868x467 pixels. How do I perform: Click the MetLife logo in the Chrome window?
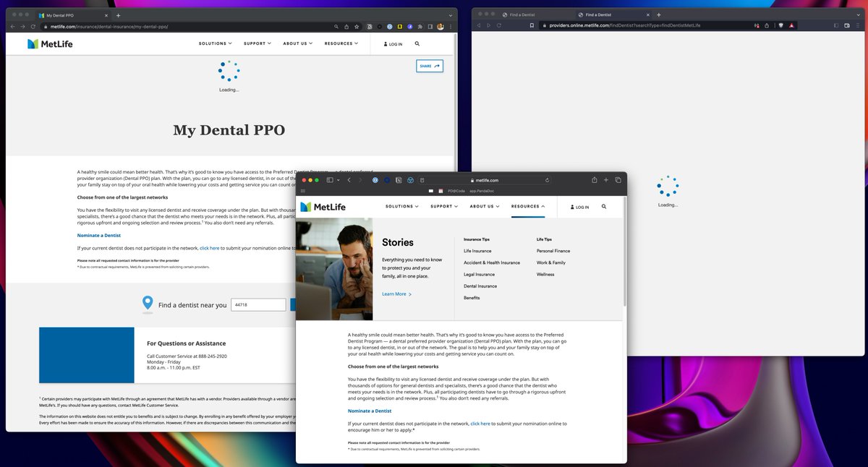[x=50, y=44]
